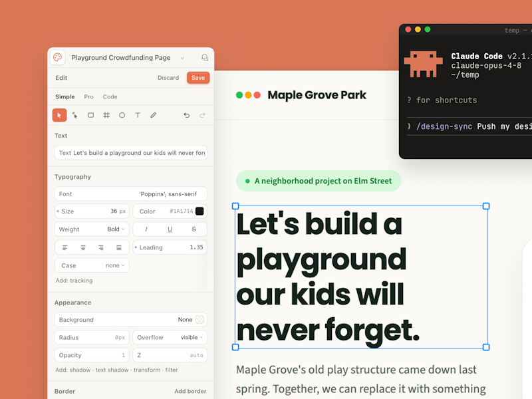The width and height of the screenshot is (532, 399).
Task: Add text shadow property
Action: click(112, 370)
